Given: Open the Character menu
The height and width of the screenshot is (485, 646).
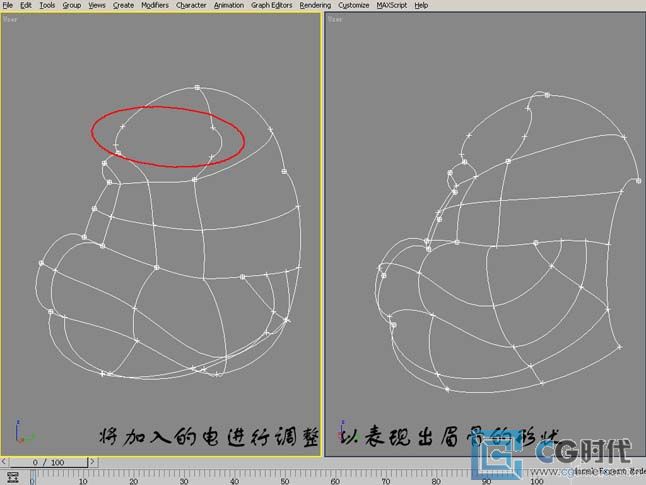Looking at the screenshot, I should [x=191, y=5].
